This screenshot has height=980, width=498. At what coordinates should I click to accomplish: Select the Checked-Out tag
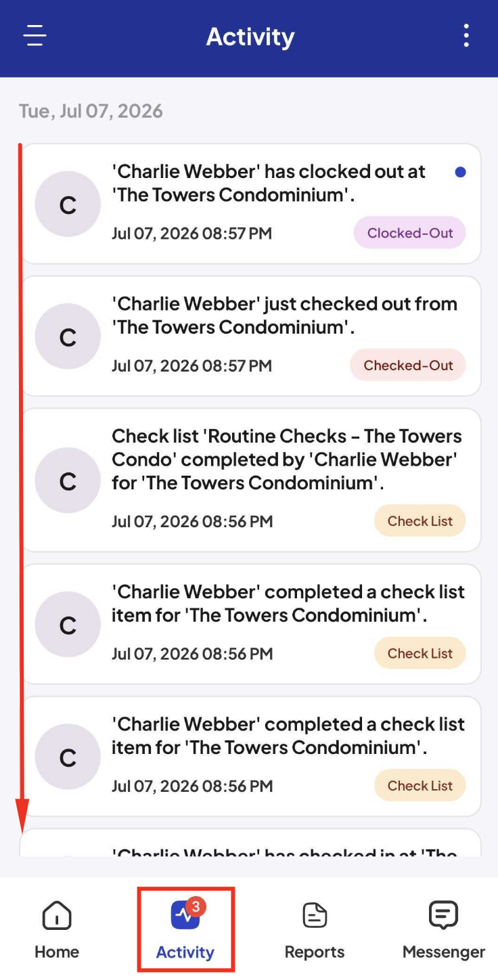[x=408, y=365]
